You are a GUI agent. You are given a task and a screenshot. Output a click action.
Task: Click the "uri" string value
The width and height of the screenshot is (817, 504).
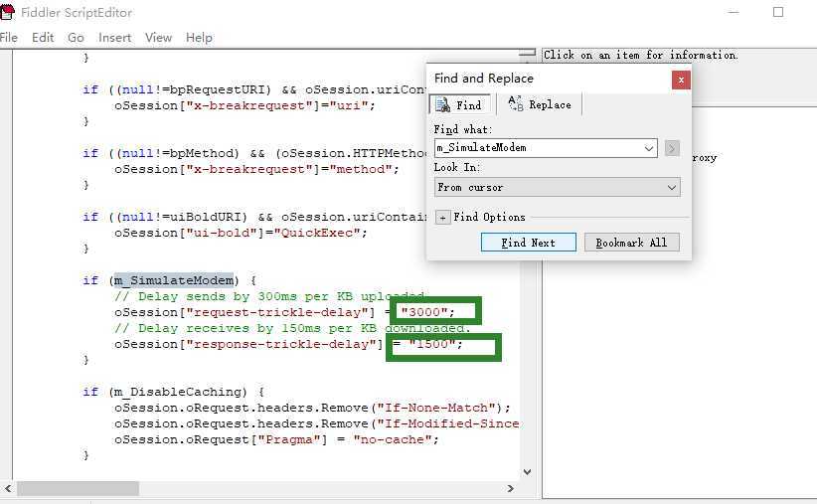click(349, 105)
